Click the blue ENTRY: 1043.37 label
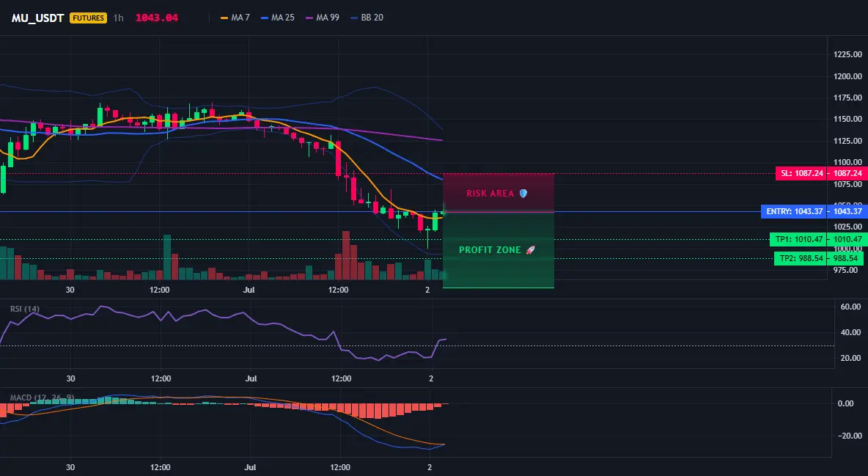This screenshot has height=476, width=868. tap(794, 211)
